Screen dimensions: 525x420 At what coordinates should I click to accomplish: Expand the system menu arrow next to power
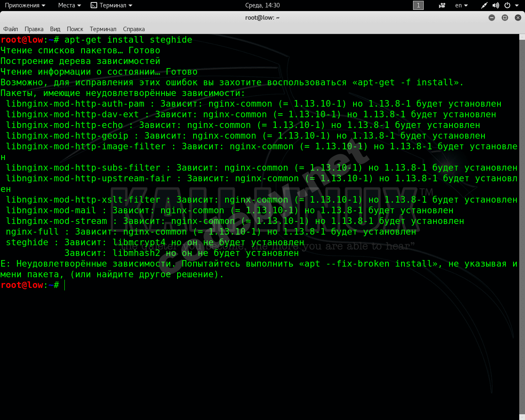tap(517, 6)
